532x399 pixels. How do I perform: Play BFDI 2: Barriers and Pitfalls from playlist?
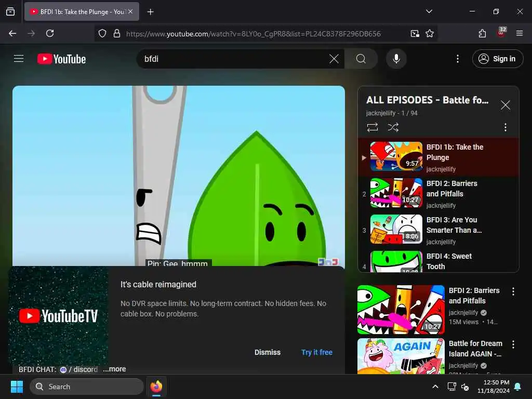pyautogui.click(x=438, y=193)
